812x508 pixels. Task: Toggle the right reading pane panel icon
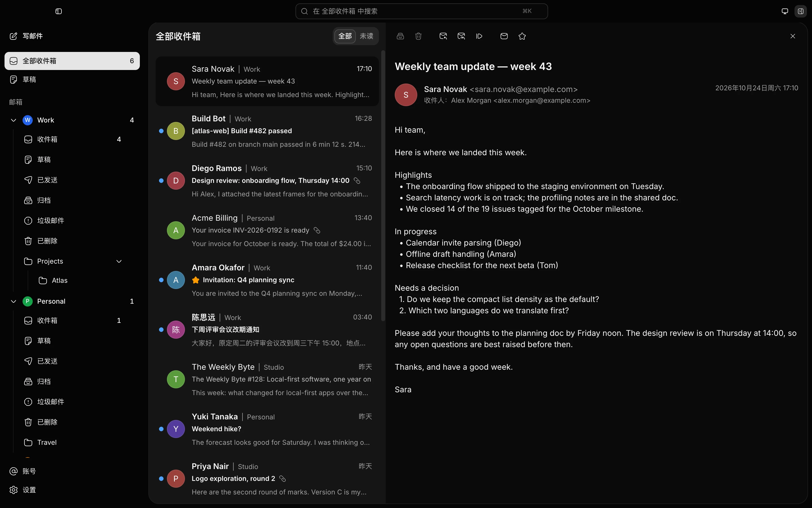pyautogui.click(x=801, y=11)
